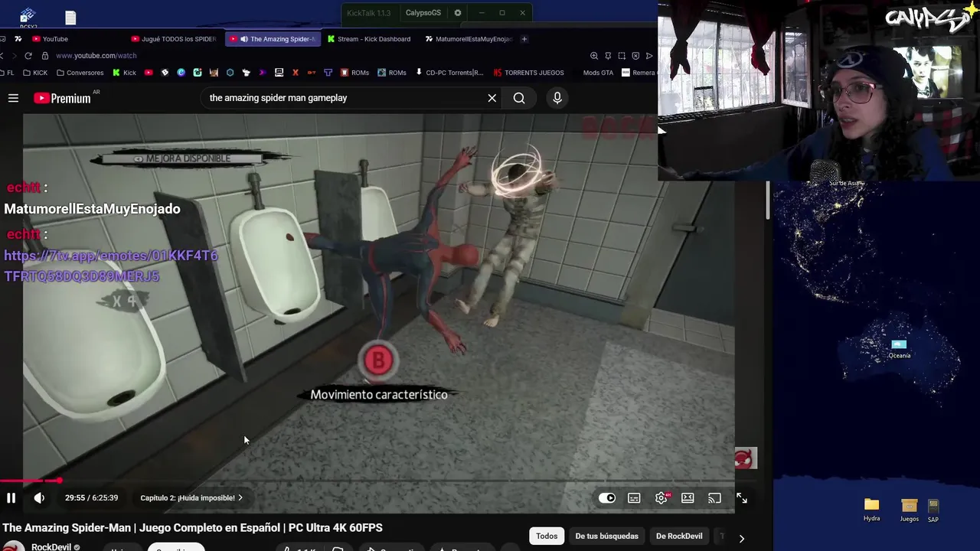Click chat message 'MatumorellEstaMuyEnojado'

pos(92,209)
